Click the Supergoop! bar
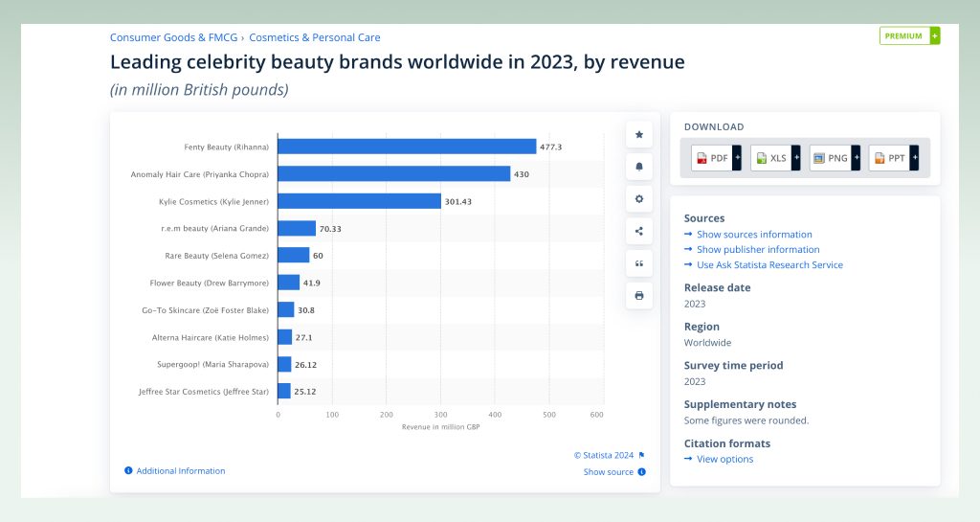Screen dimensions: 980x522 point(284,364)
